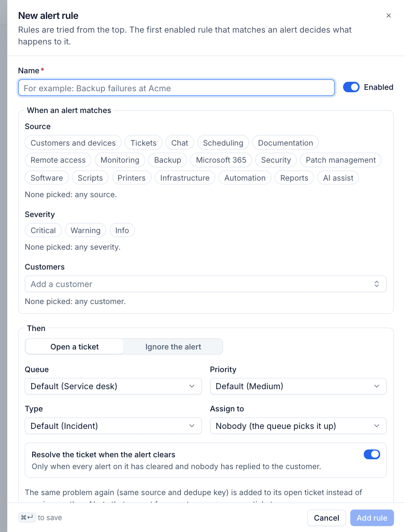Pick the Backup source chip
Image resolution: width=404 pixels, height=532 pixels.
pyautogui.click(x=167, y=160)
